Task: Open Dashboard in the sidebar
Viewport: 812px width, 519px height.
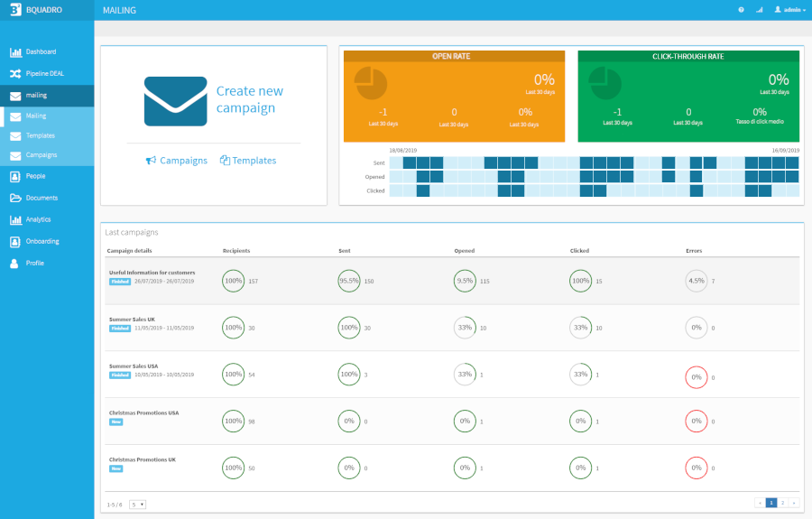Action: coord(41,51)
